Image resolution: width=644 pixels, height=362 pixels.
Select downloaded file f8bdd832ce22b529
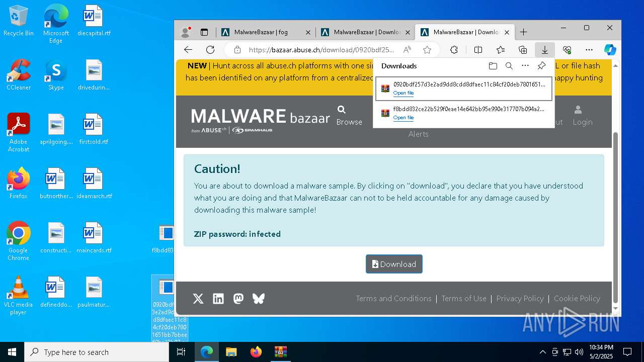coord(463,113)
